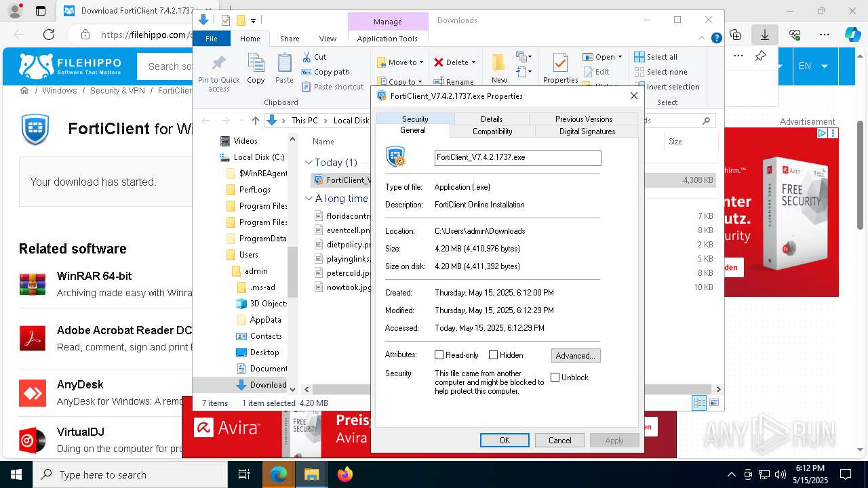Choose Copy path in Clipboard group

[x=325, y=72]
